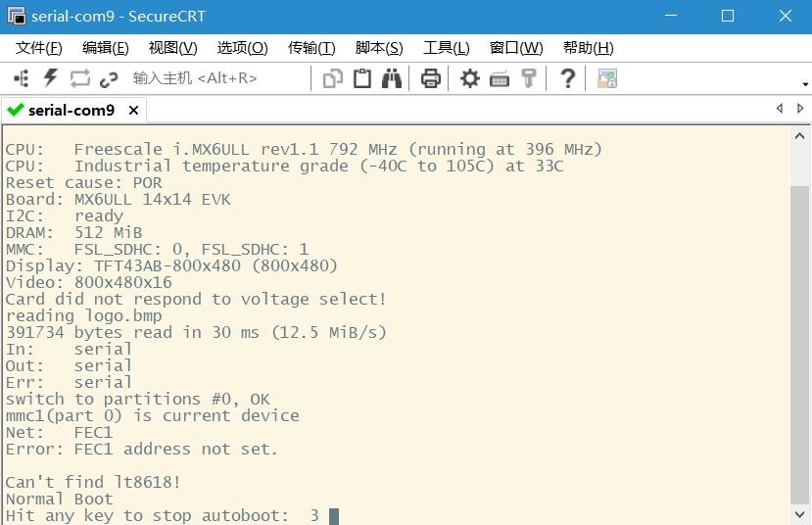Click the vertical scrollbar thumb
Screen dimensions: 812x525
pyautogui.click(x=799, y=345)
